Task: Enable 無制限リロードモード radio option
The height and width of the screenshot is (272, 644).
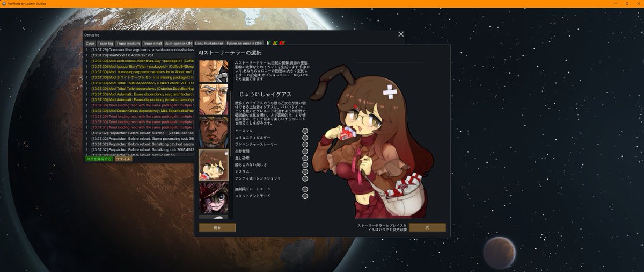Action: [x=305, y=189]
